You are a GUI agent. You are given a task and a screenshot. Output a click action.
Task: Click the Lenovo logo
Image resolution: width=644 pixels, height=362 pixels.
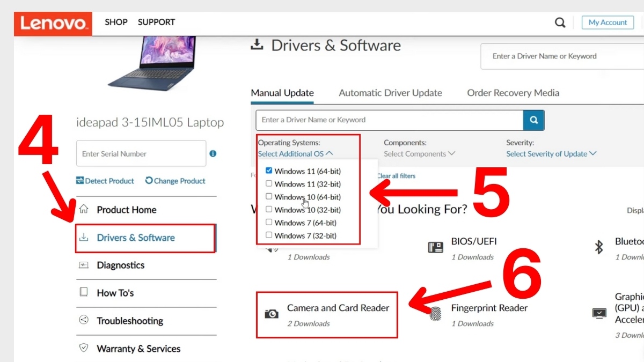[x=53, y=24]
